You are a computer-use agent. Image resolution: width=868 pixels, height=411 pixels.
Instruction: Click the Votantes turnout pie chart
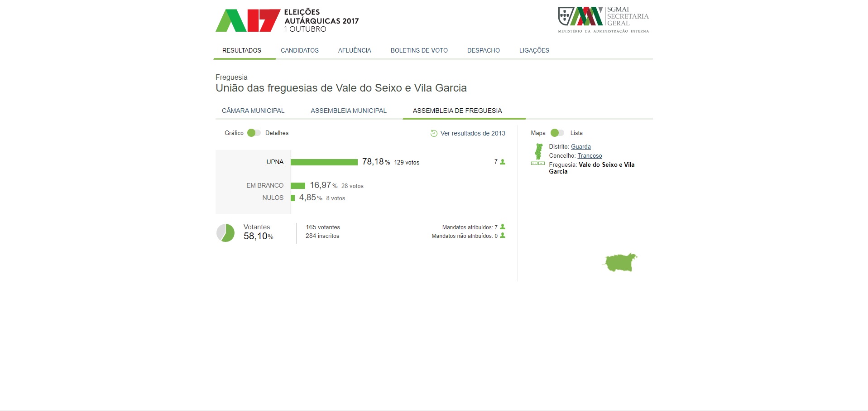[x=225, y=233]
